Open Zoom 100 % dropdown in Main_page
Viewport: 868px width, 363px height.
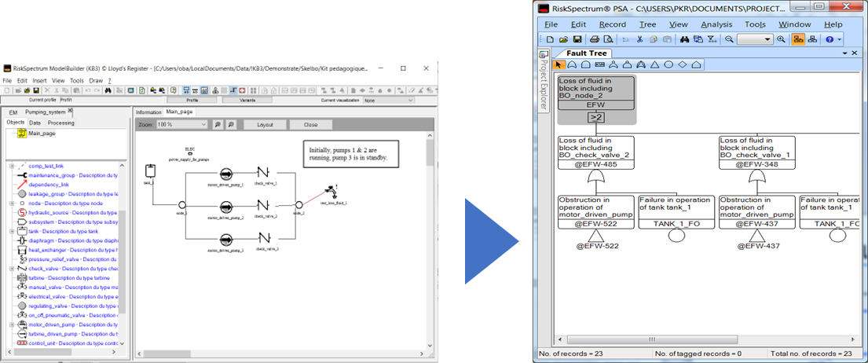(181, 124)
